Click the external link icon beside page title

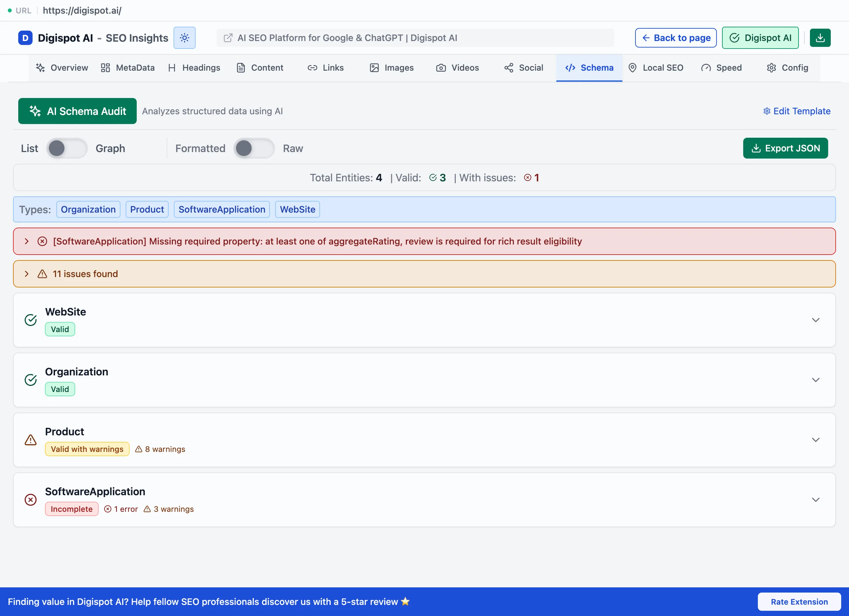[228, 38]
